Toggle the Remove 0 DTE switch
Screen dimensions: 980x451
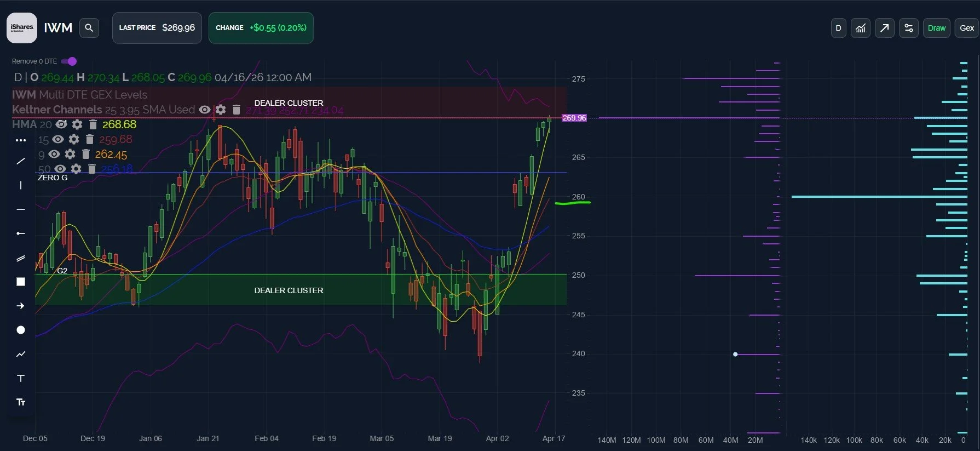coord(69,61)
